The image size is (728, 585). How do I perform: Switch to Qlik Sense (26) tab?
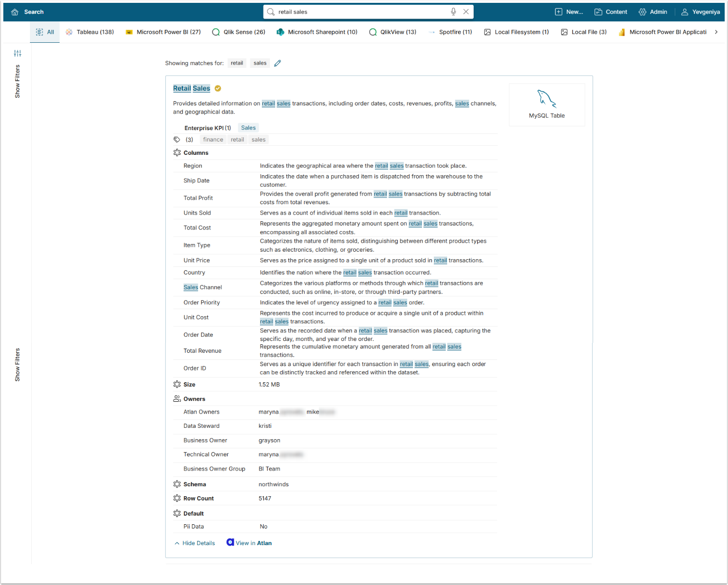coord(239,32)
